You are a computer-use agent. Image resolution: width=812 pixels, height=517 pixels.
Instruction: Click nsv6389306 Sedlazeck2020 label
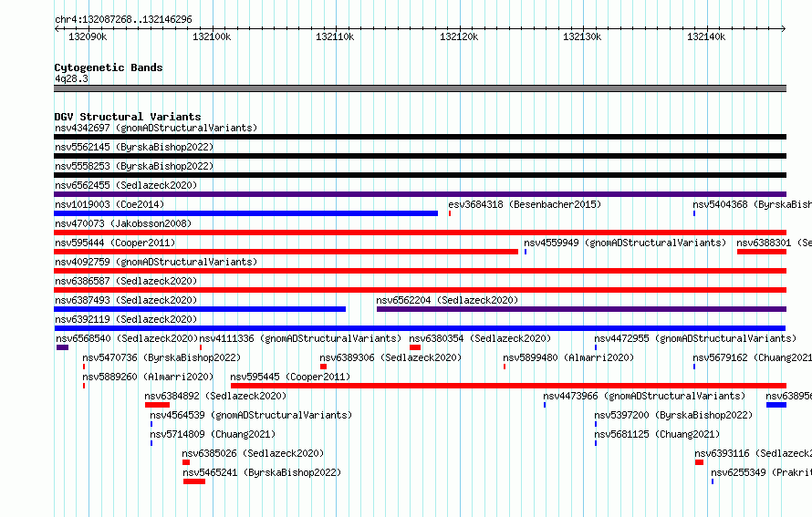pos(390,357)
